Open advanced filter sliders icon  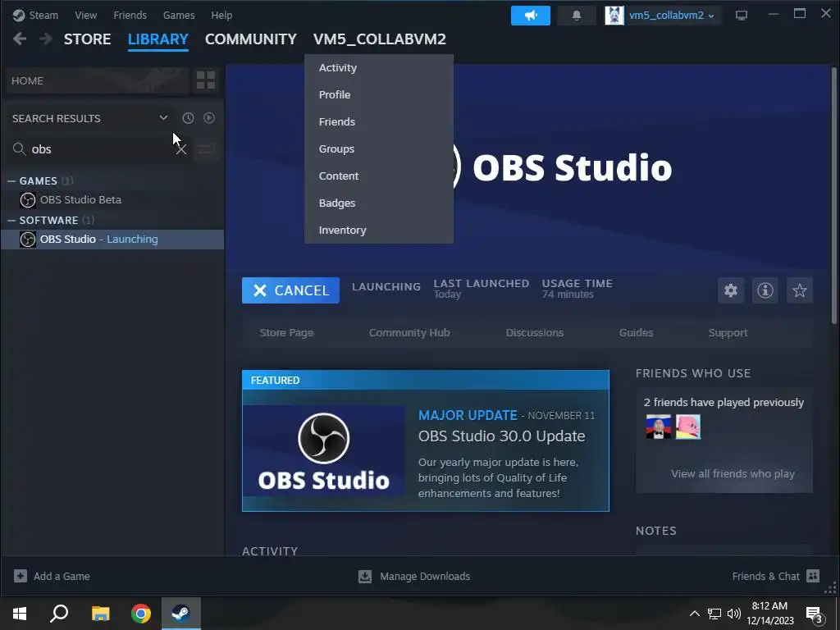206,149
